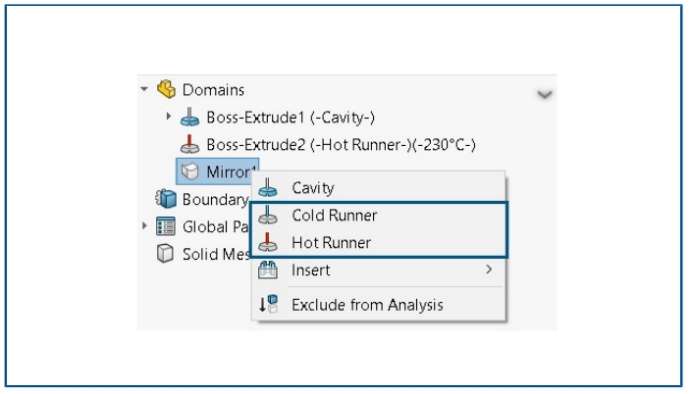Click the Global Parameters list icon
The image size is (692, 394).
(x=165, y=226)
